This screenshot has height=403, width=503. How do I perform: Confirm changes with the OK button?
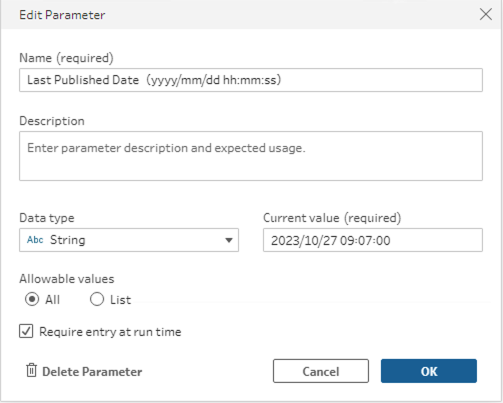tap(429, 371)
